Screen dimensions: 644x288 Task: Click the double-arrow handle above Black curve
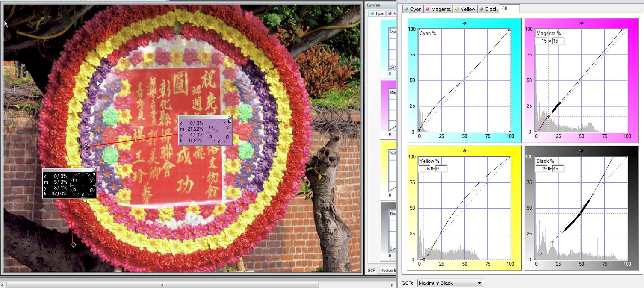[x=581, y=151]
